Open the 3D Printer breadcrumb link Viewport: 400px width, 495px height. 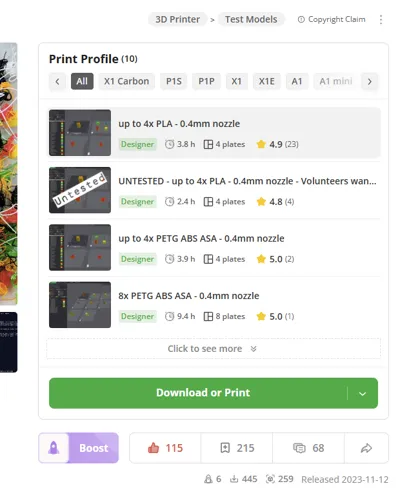pyautogui.click(x=178, y=19)
